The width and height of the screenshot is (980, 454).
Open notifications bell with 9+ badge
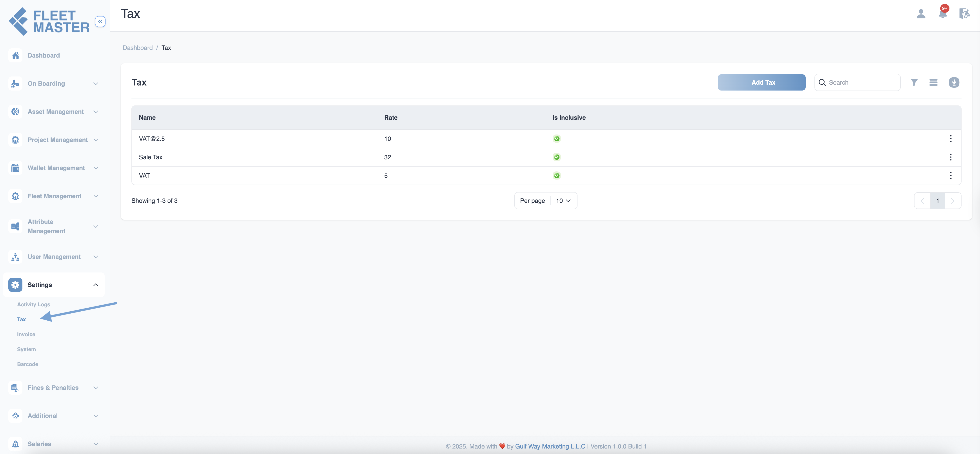pyautogui.click(x=943, y=13)
